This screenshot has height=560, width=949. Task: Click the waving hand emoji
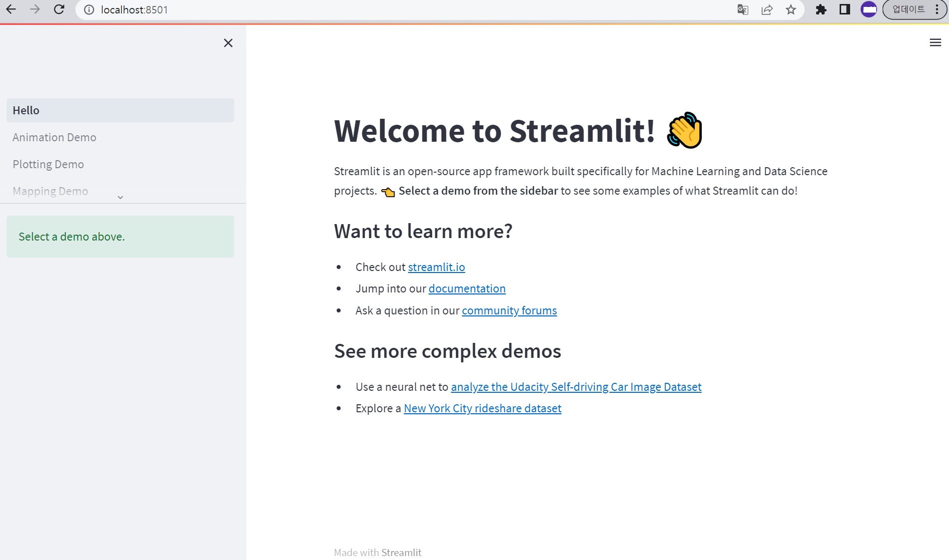click(x=685, y=130)
